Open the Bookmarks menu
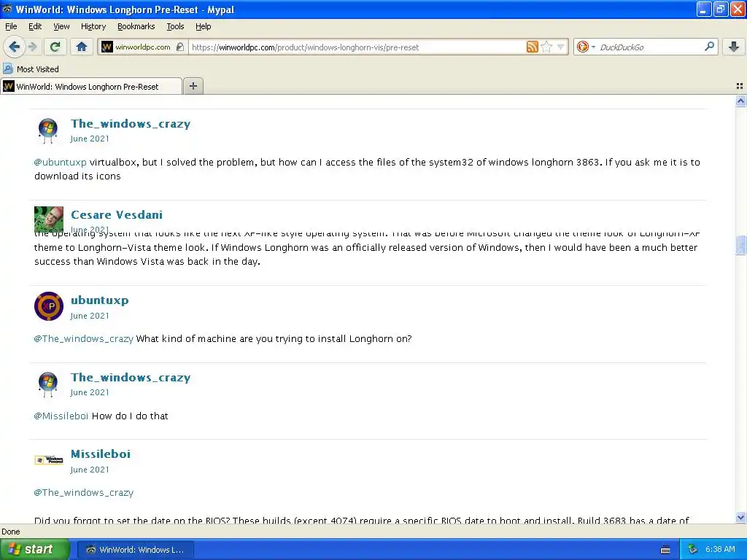Viewport: 747px width, 560px height. 136,26
